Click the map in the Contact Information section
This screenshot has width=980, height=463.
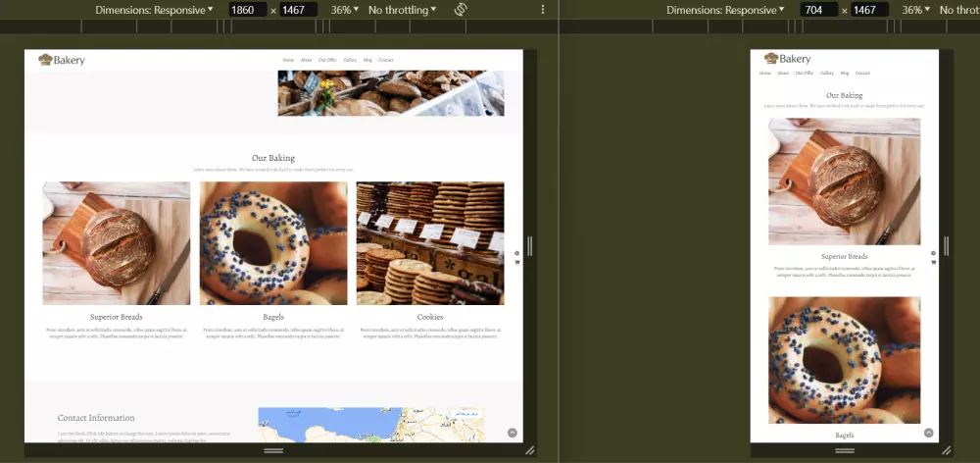coord(371,425)
